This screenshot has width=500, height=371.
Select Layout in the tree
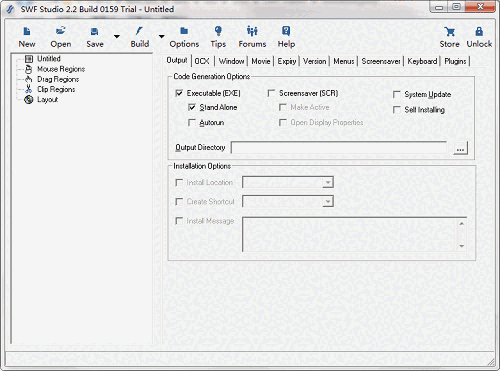[47, 100]
